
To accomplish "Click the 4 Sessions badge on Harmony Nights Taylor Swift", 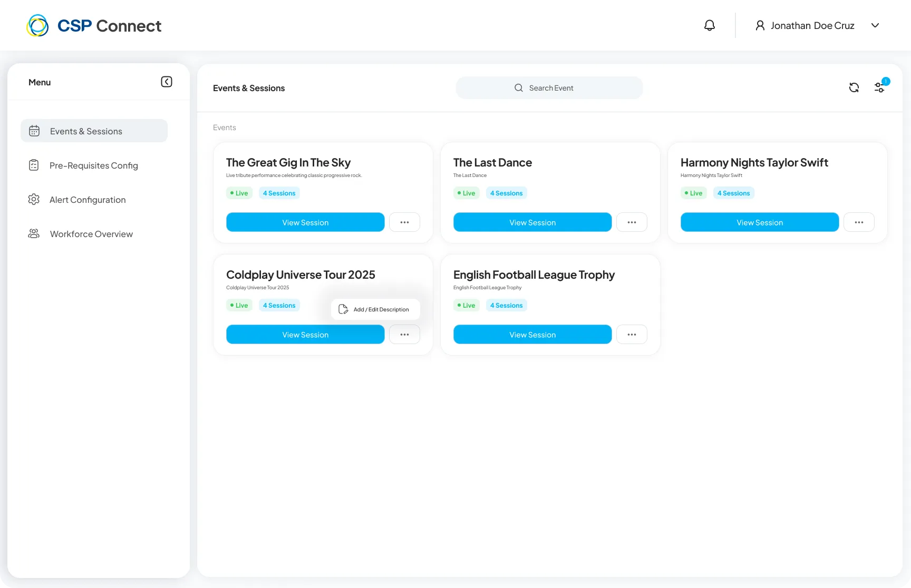I will [x=734, y=193].
